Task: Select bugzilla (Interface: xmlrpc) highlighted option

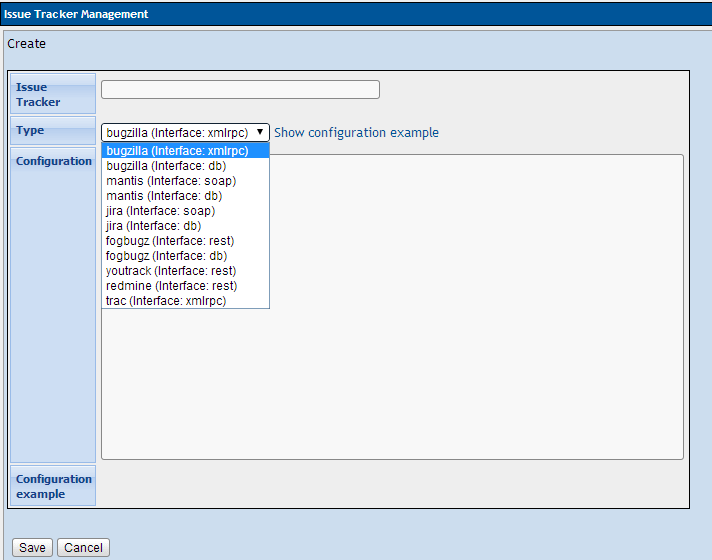Action: point(185,151)
